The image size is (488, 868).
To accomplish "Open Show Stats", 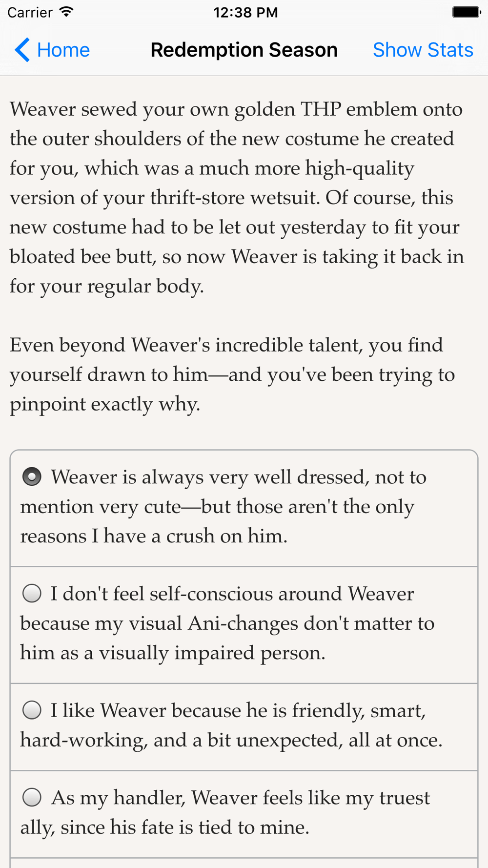I will [x=423, y=50].
